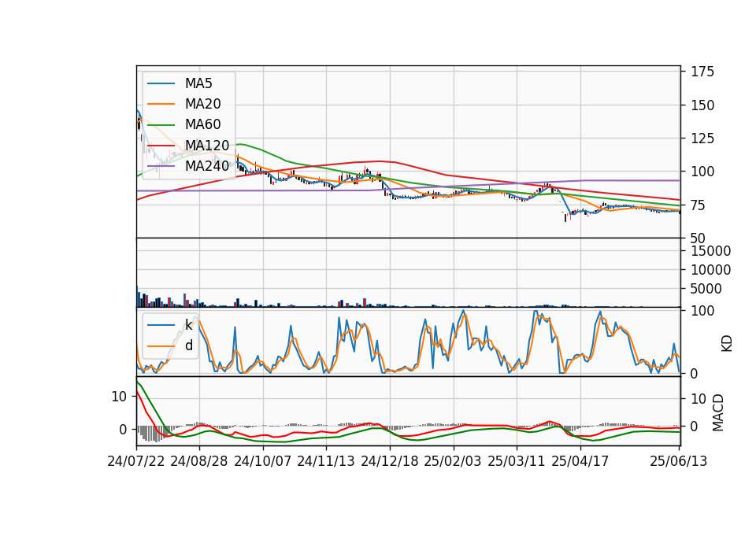The width and height of the screenshot is (756, 543).
Task: Click the 24/10/07 date axis label
Action: click(x=263, y=461)
